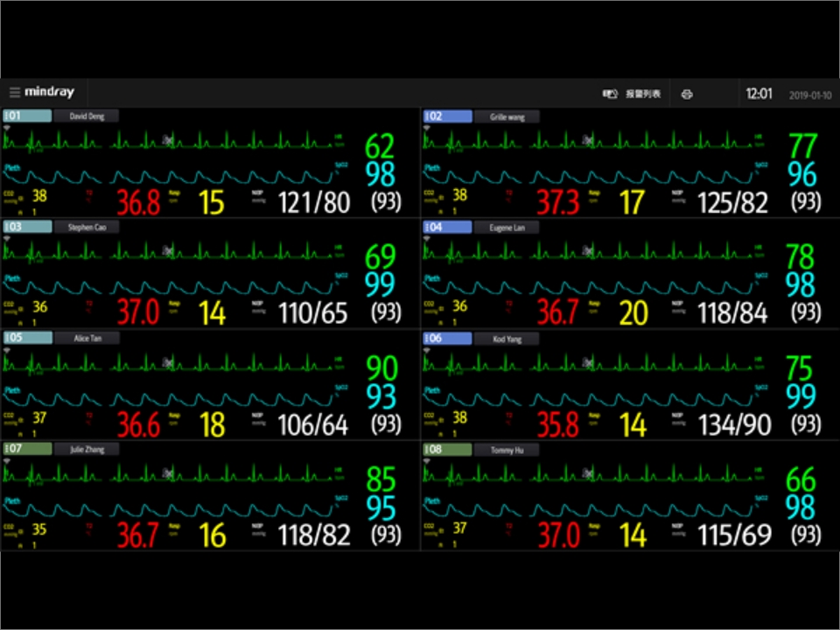Image resolution: width=840 pixels, height=630 pixels.
Task: Select bed 02 number tag
Action: (447, 115)
